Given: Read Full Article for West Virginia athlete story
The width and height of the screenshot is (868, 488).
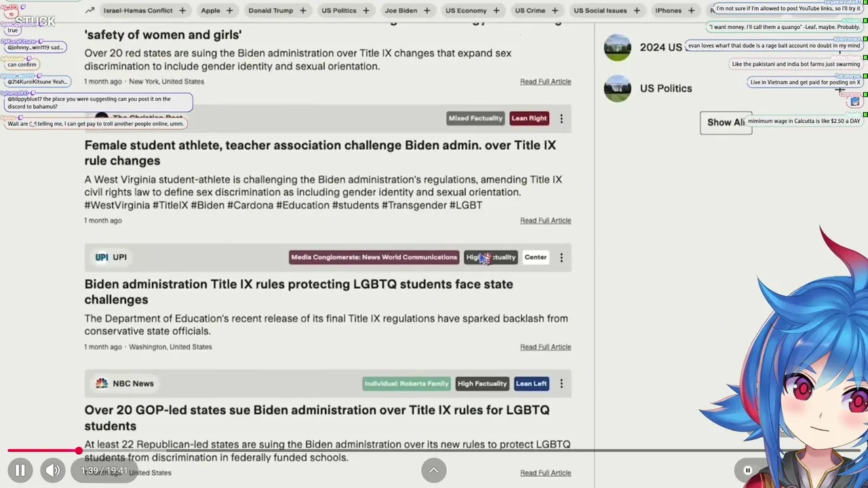Looking at the screenshot, I should (545, 220).
